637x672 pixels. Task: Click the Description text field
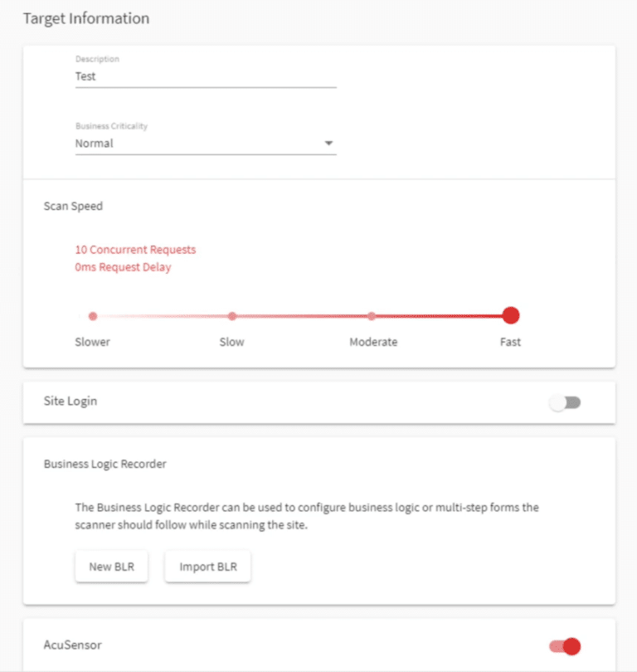click(x=205, y=76)
